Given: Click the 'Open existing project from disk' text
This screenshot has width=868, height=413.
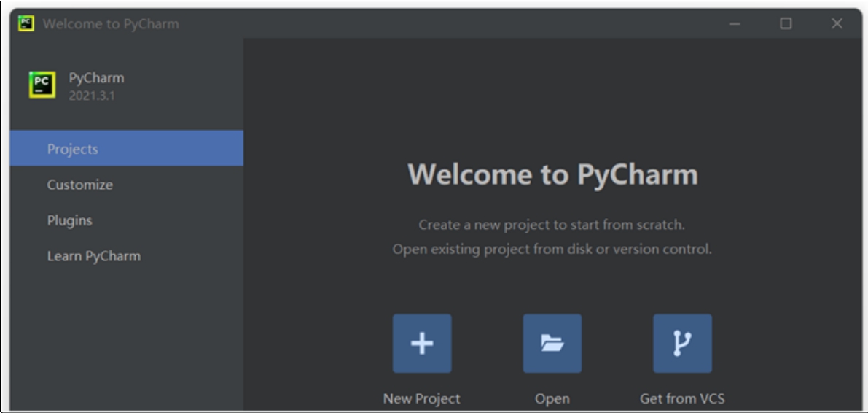Looking at the screenshot, I should (x=552, y=250).
